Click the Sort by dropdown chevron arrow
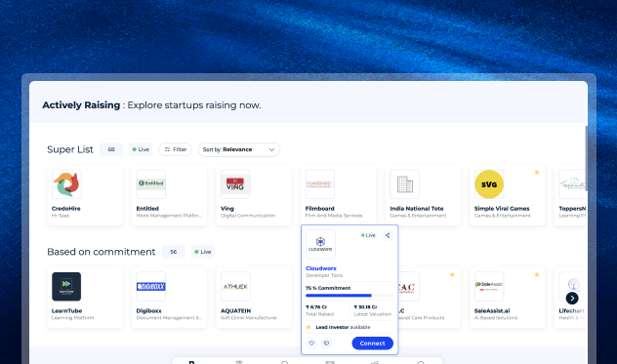The height and width of the screenshot is (364, 617). 271,150
